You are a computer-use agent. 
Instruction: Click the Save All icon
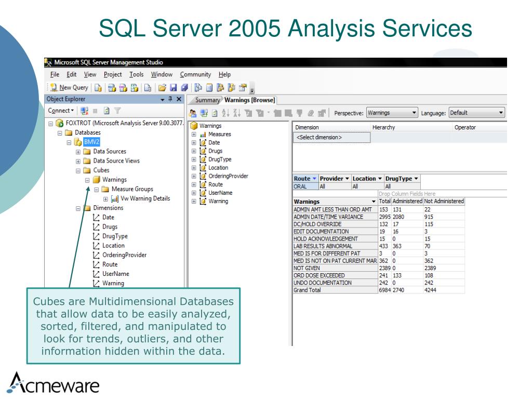coord(184,88)
